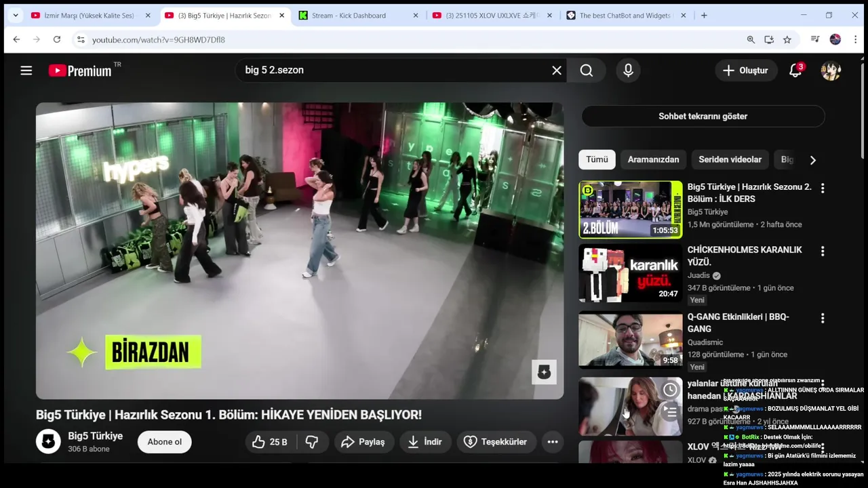Screen dimensions: 868x488
Task: Open Oluştur create button
Action: coord(746,70)
